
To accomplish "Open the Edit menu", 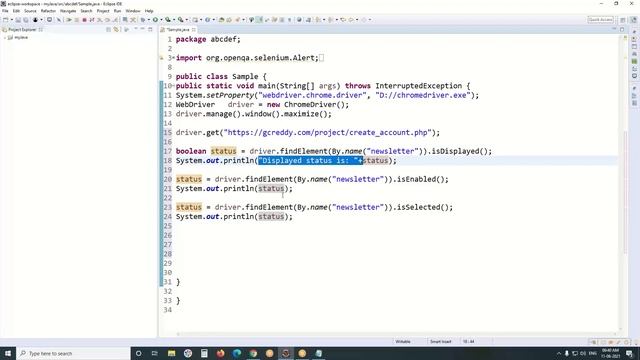I will pos(16,11).
